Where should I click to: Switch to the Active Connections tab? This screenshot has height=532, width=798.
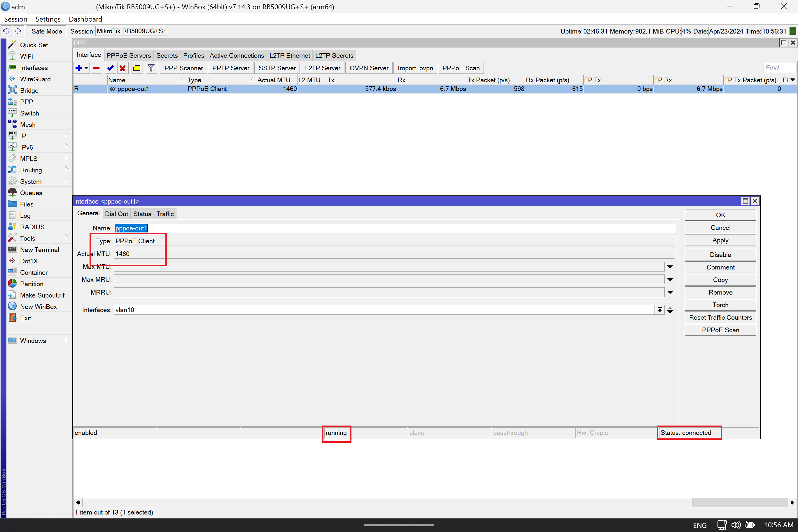click(x=237, y=55)
